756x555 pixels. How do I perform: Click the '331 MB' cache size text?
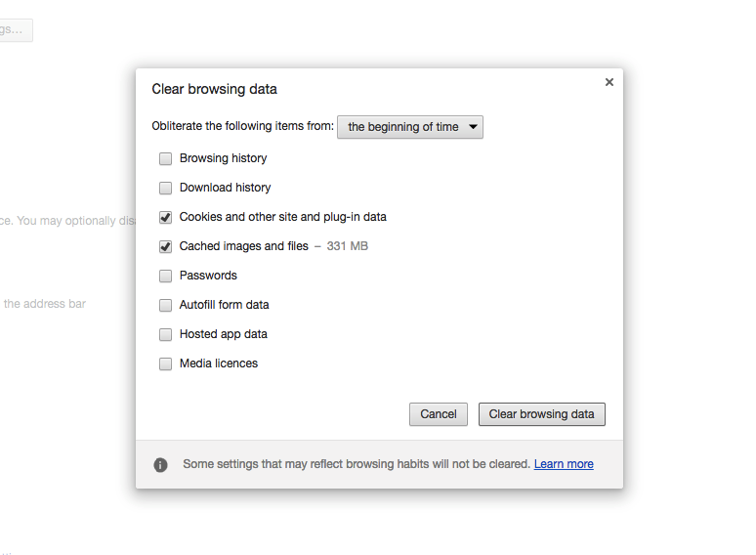click(x=347, y=246)
